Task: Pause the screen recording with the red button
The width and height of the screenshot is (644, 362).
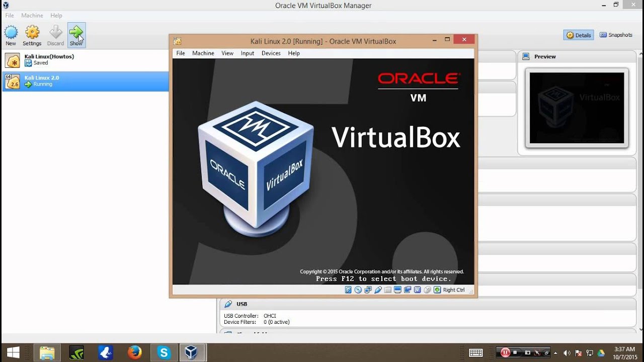Action: click(505, 352)
